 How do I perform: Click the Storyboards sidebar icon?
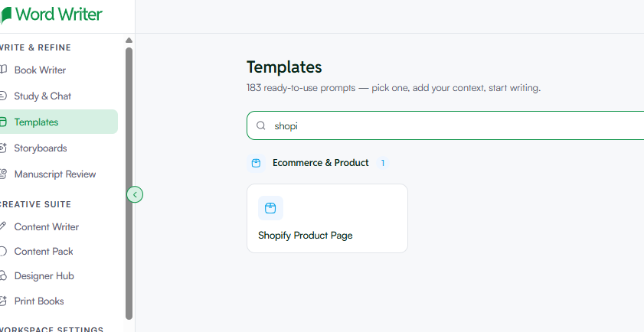(3, 148)
